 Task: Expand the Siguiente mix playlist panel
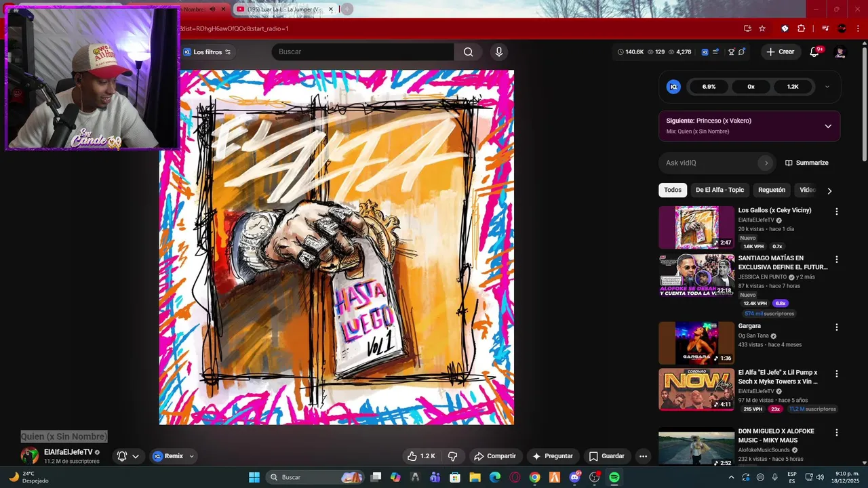tap(828, 126)
